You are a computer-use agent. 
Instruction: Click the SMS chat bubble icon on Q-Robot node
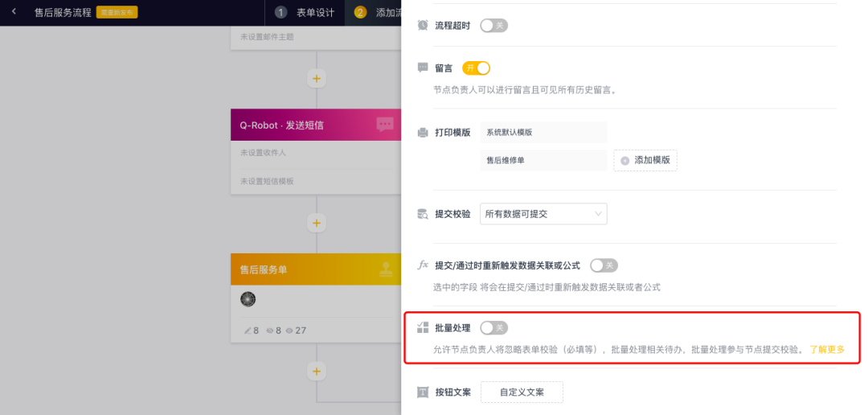point(385,124)
